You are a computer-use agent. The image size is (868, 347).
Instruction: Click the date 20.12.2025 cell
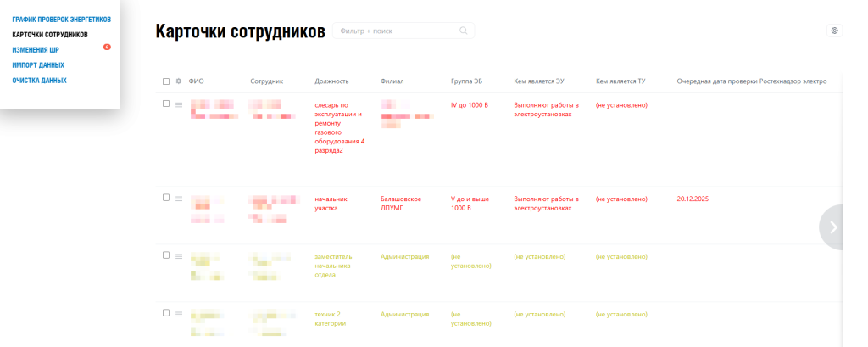(693, 199)
